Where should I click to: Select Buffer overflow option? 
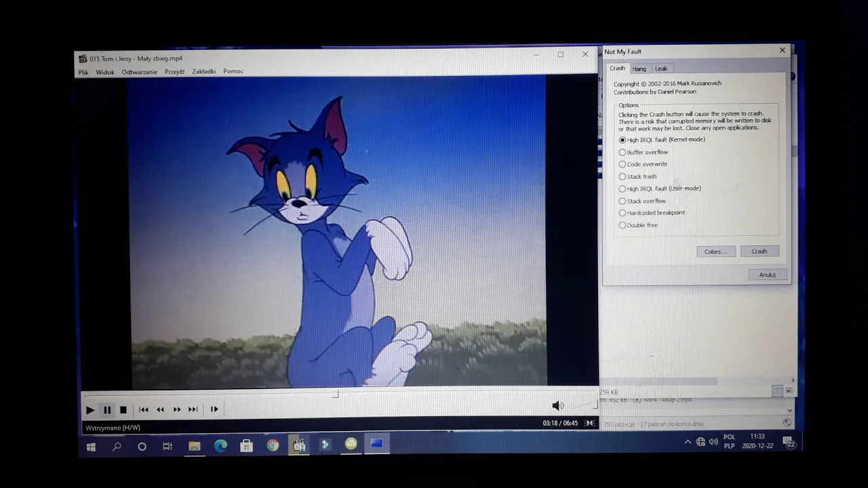pos(643,152)
